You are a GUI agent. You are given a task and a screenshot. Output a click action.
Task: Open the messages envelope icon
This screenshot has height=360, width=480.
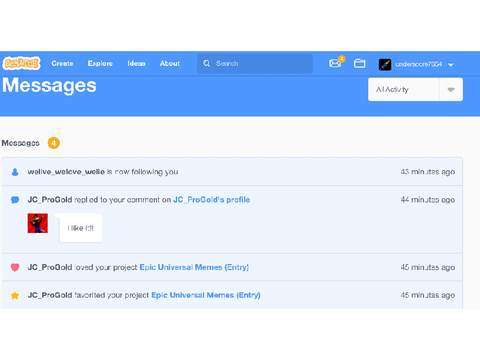(x=335, y=63)
